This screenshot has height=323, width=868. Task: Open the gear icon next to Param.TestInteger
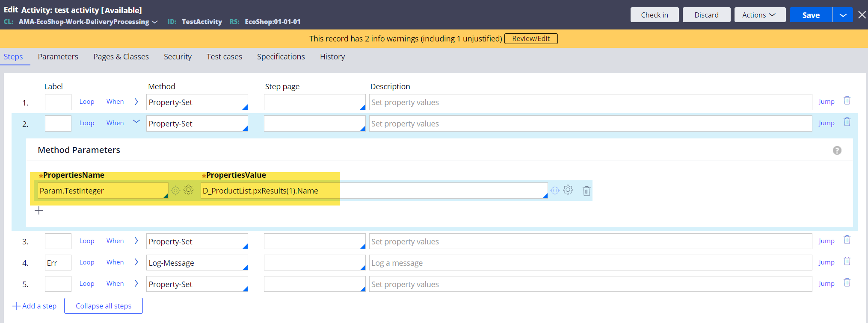[x=189, y=190]
